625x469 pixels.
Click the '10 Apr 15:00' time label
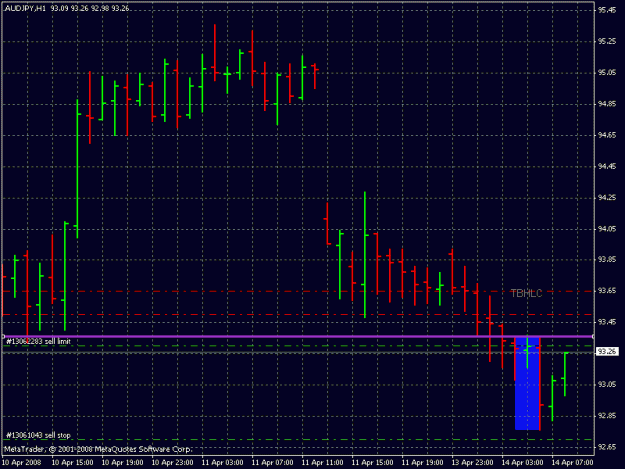click(x=73, y=463)
